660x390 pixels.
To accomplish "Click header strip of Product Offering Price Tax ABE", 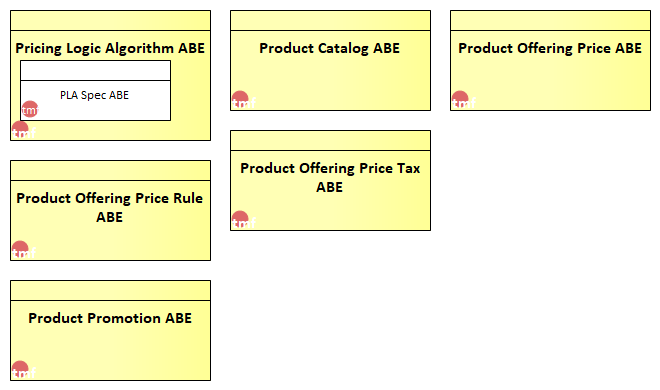I will [330, 141].
